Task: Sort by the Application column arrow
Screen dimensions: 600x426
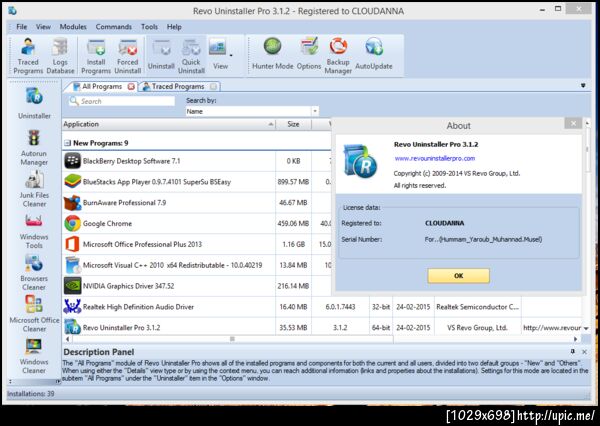Action: pos(271,124)
